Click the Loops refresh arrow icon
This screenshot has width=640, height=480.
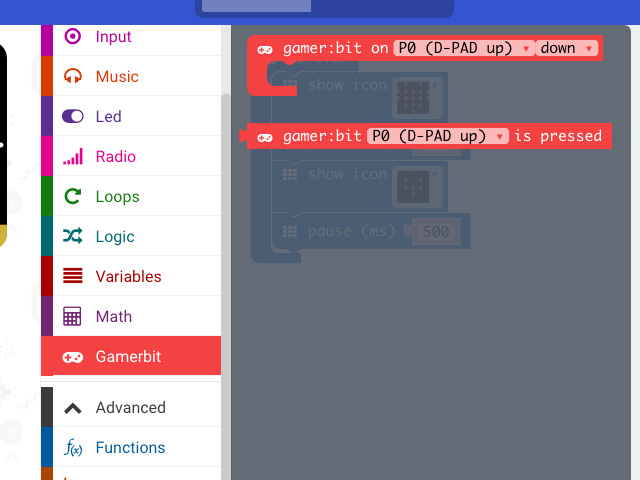pyautogui.click(x=73, y=197)
